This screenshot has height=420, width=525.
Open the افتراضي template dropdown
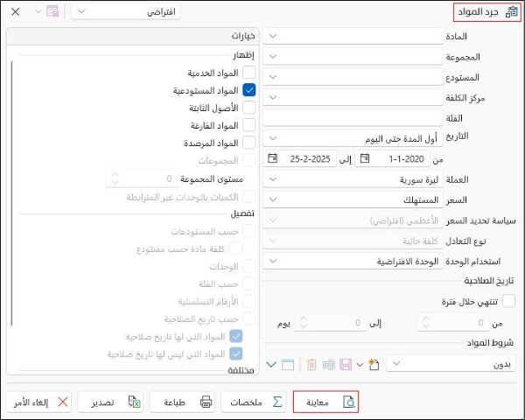point(125,11)
